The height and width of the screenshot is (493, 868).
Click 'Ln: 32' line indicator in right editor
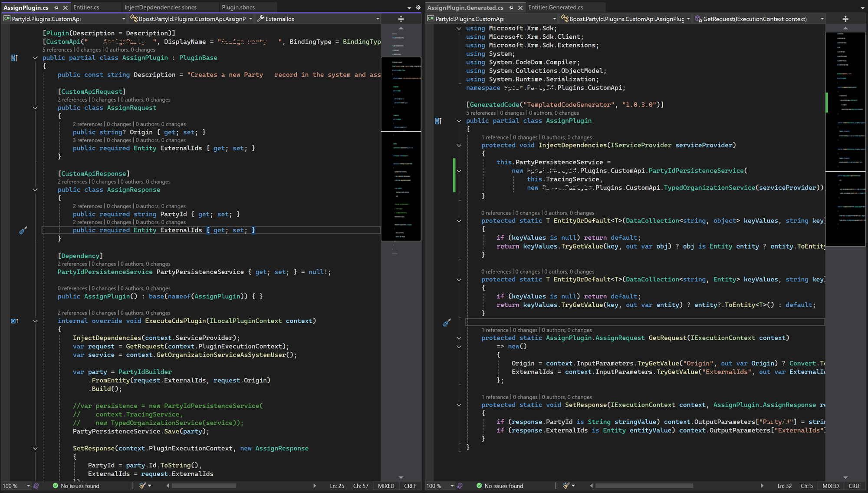pos(784,486)
